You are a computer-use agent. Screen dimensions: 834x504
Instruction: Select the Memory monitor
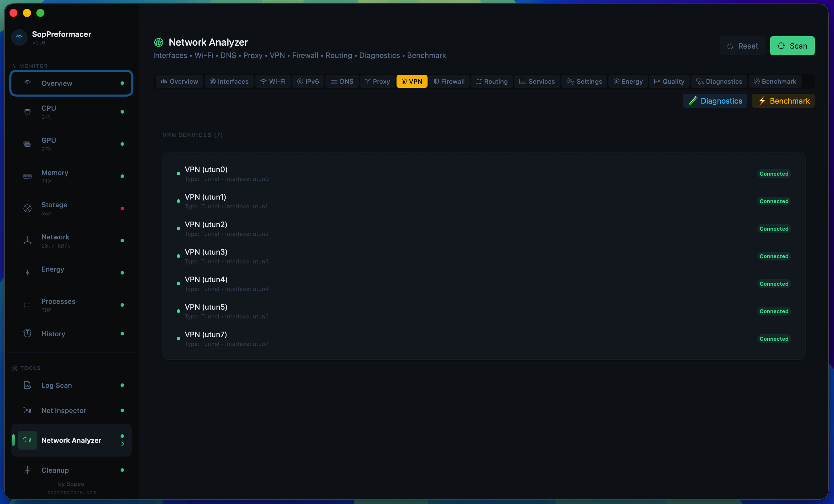click(x=71, y=176)
